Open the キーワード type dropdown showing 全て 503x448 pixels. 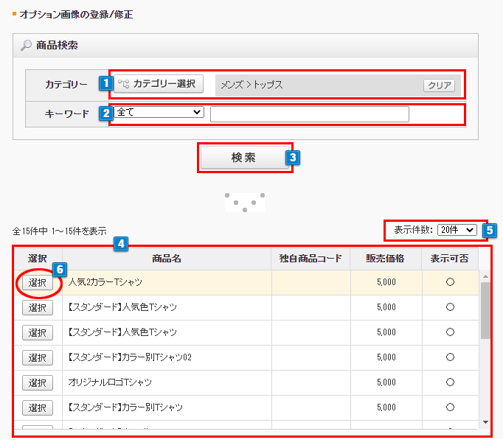click(159, 112)
